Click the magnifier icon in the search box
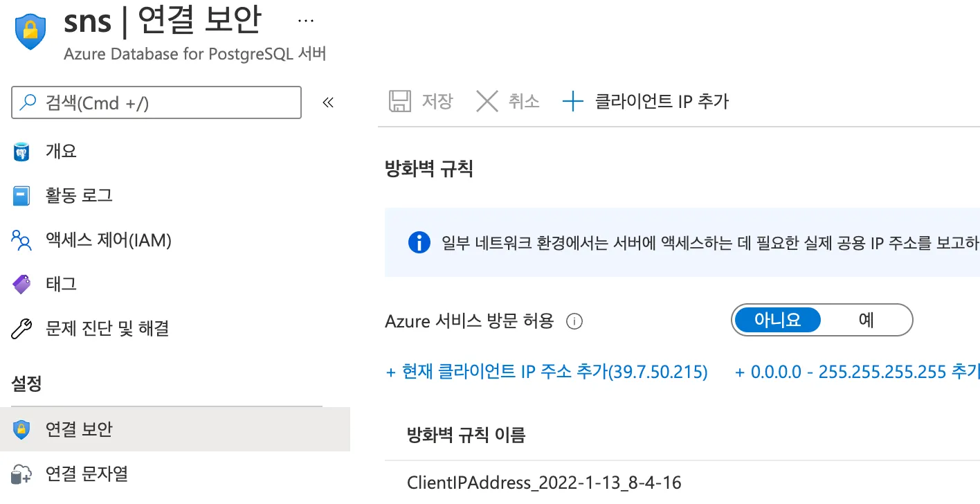980x504 pixels. 28,102
